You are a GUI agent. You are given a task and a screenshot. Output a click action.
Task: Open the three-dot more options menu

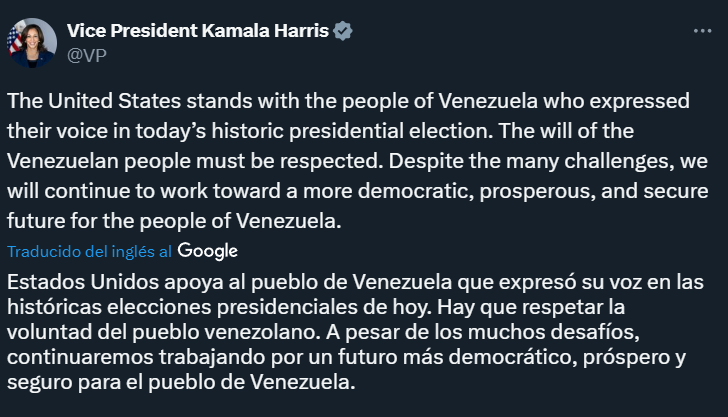(702, 31)
